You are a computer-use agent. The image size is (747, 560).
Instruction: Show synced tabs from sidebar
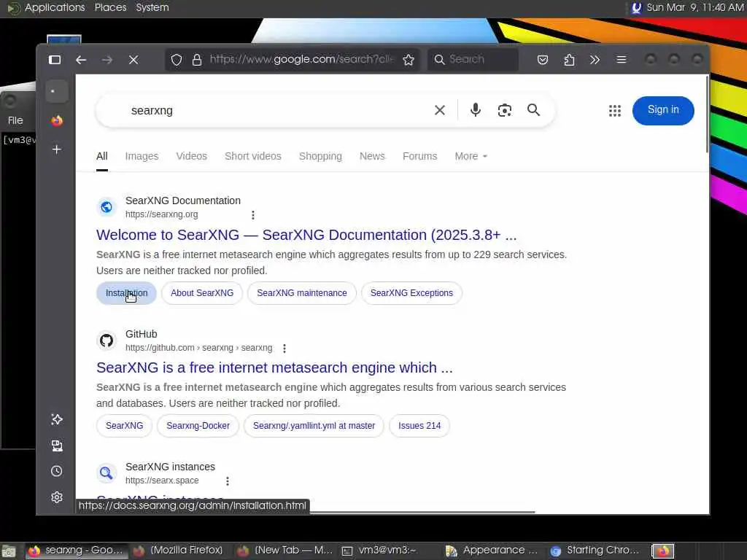[57, 446]
